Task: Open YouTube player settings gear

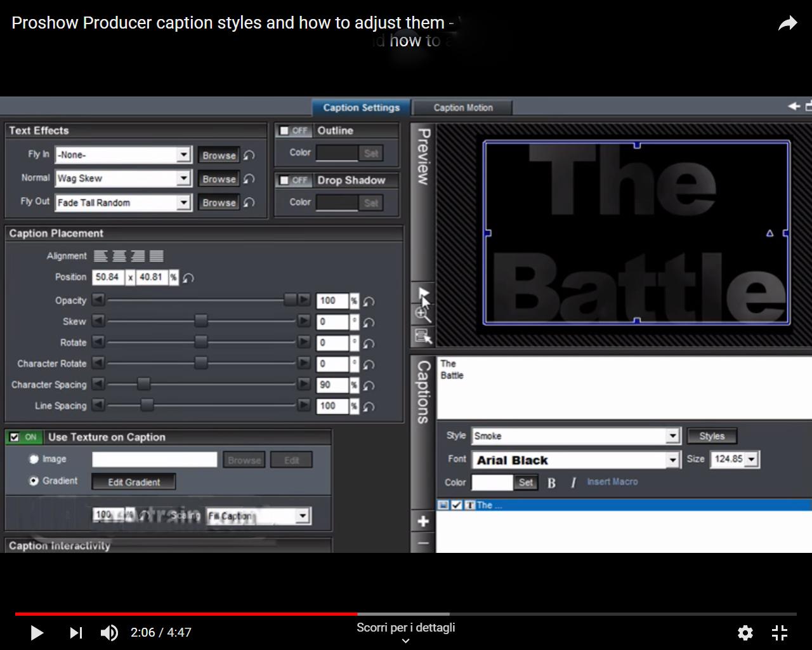Action: pyautogui.click(x=745, y=632)
